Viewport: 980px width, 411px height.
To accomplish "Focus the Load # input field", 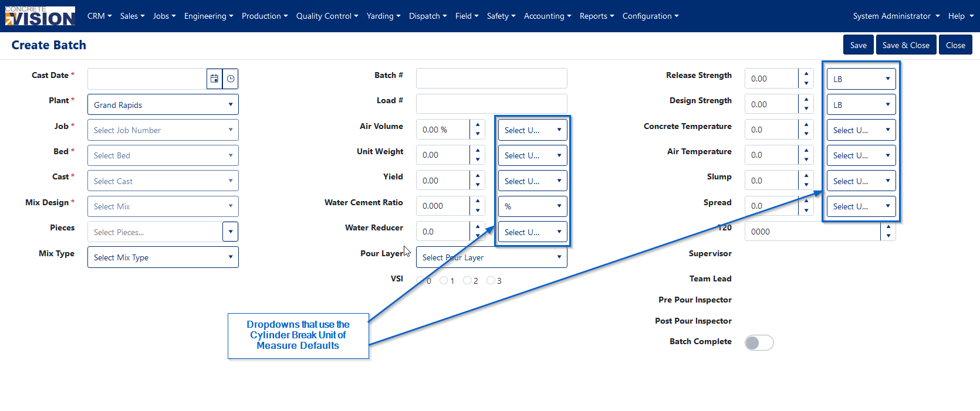I will 492,104.
